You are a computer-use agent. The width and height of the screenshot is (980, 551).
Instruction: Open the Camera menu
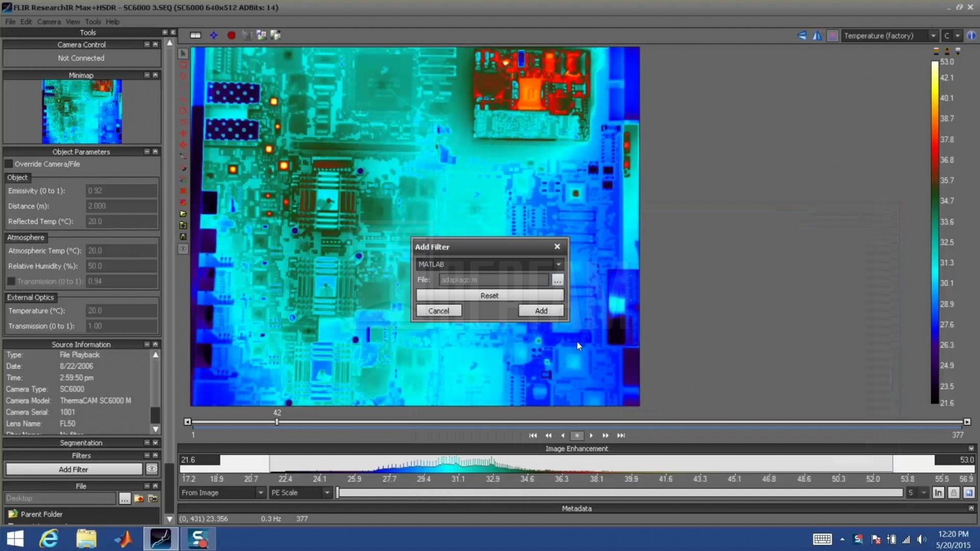tap(49, 22)
